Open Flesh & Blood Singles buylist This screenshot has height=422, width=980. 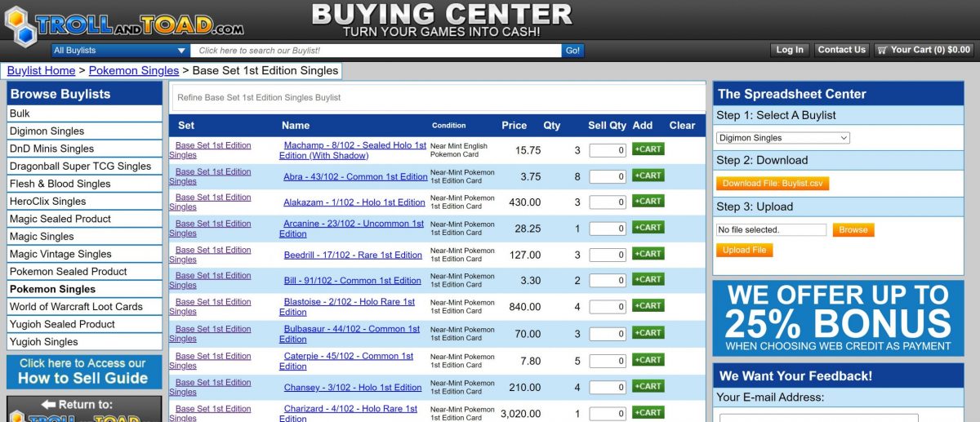(x=84, y=184)
